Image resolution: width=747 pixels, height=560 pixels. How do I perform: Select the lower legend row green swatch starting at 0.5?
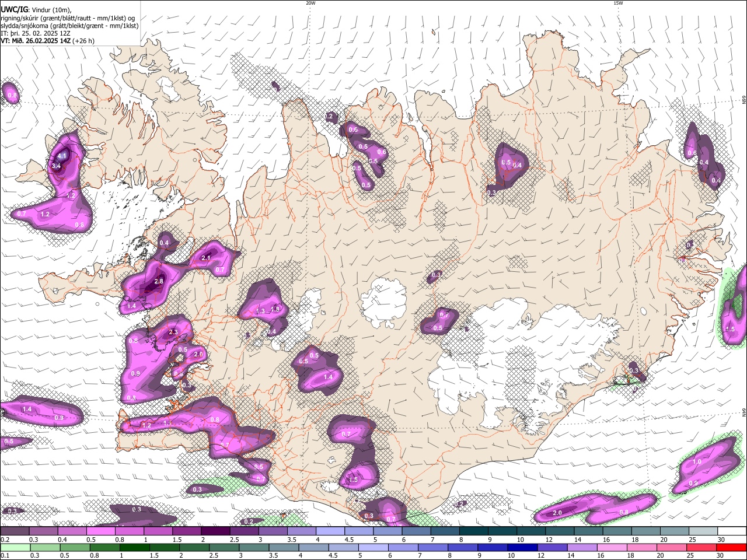click(75, 547)
